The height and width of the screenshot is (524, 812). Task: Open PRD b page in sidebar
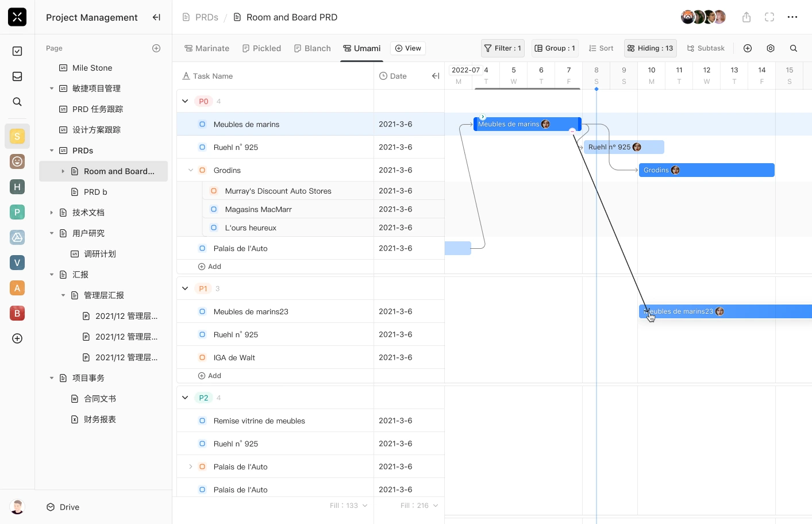pos(95,192)
